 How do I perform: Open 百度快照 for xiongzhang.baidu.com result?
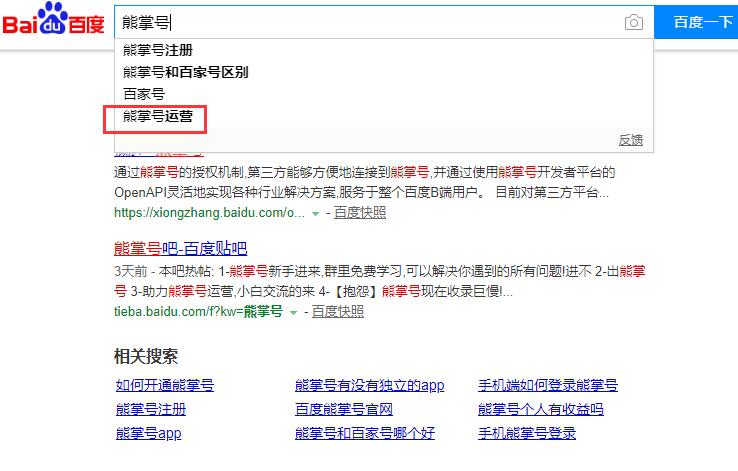tap(360, 213)
